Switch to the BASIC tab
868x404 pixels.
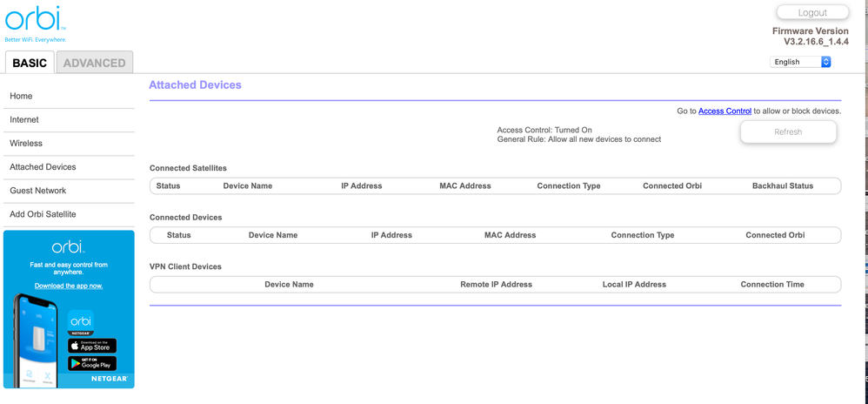30,63
